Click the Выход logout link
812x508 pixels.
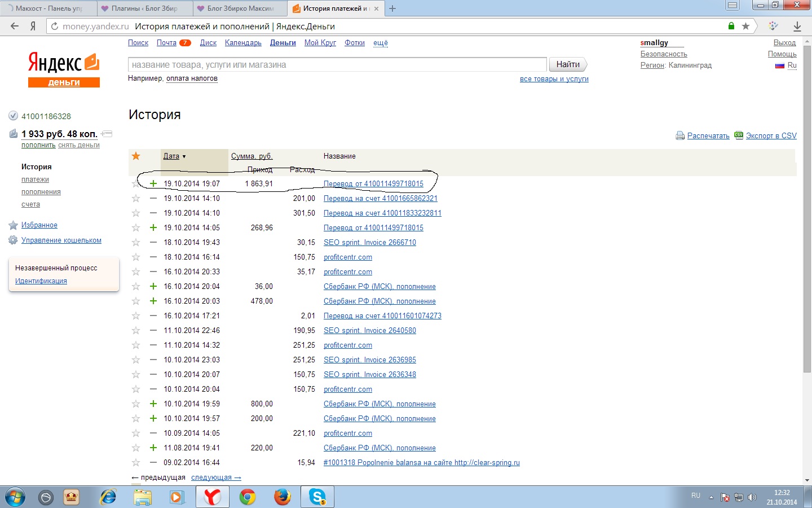(x=784, y=43)
